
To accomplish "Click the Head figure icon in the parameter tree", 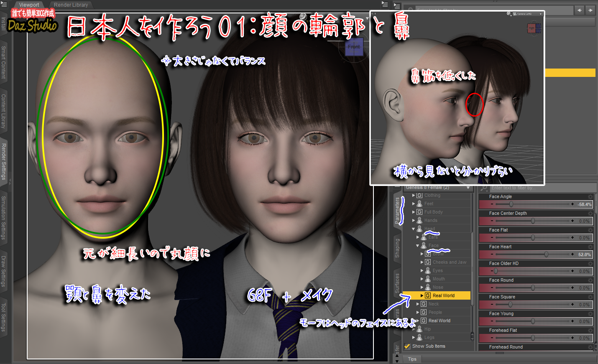I will [419, 228].
